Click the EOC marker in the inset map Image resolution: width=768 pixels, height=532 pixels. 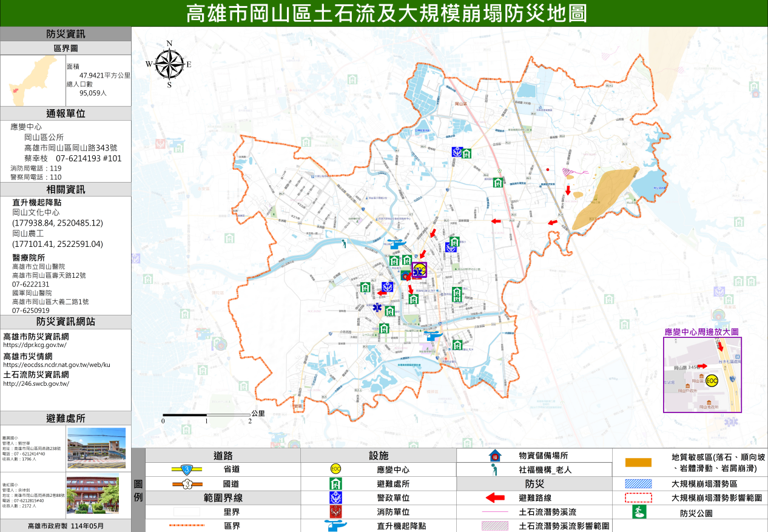(712, 381)
